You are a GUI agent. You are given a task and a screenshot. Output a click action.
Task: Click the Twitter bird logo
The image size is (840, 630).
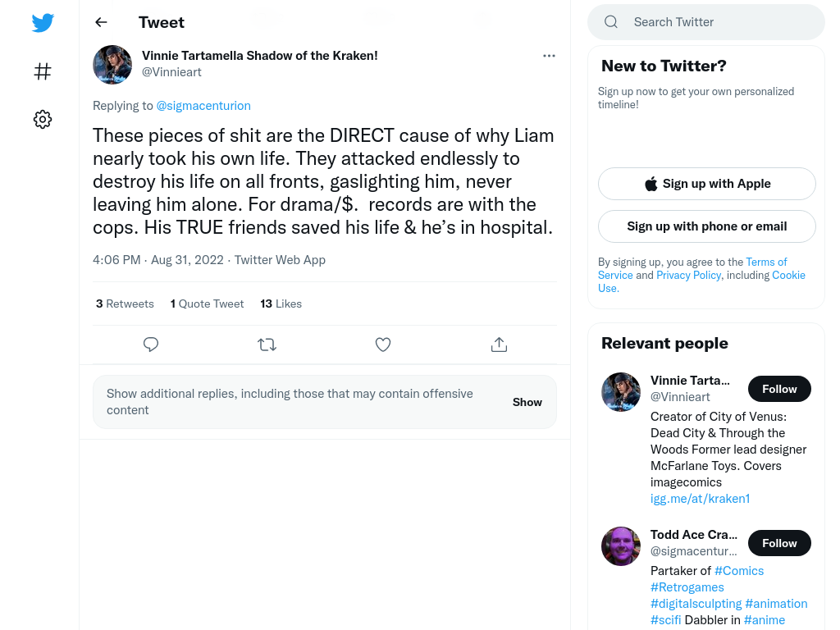coord(43,22)
